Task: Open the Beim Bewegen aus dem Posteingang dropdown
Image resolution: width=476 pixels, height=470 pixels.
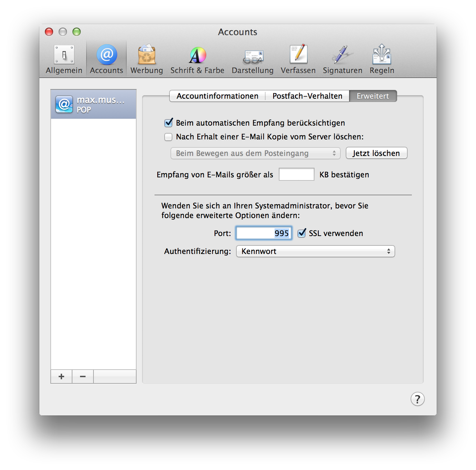Action: pyautogui.click(x=255, y=153)
